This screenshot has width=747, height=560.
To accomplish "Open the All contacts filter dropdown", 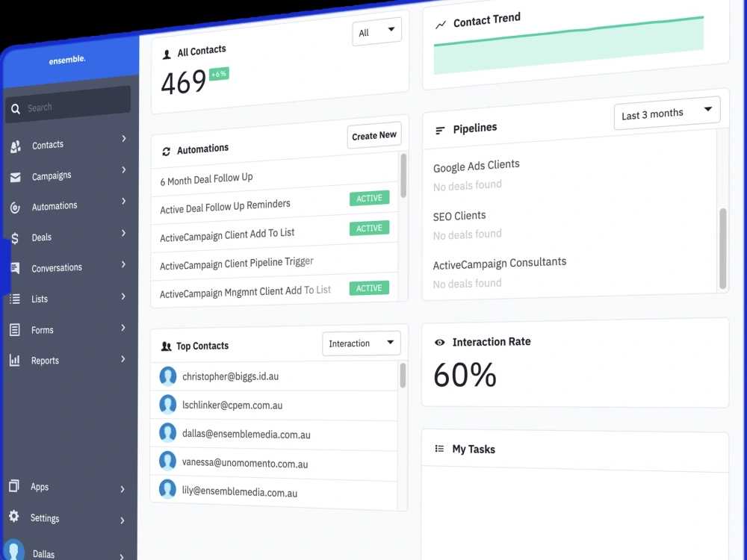I will (376, 31).
